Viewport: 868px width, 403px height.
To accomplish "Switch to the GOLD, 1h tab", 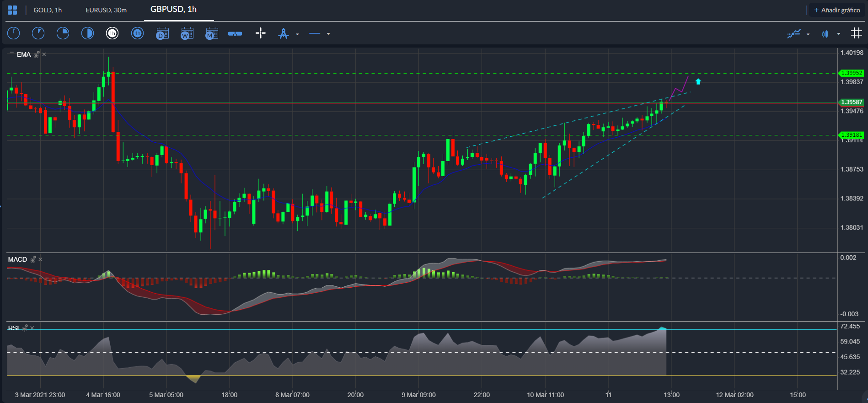I will pos(48,10).
